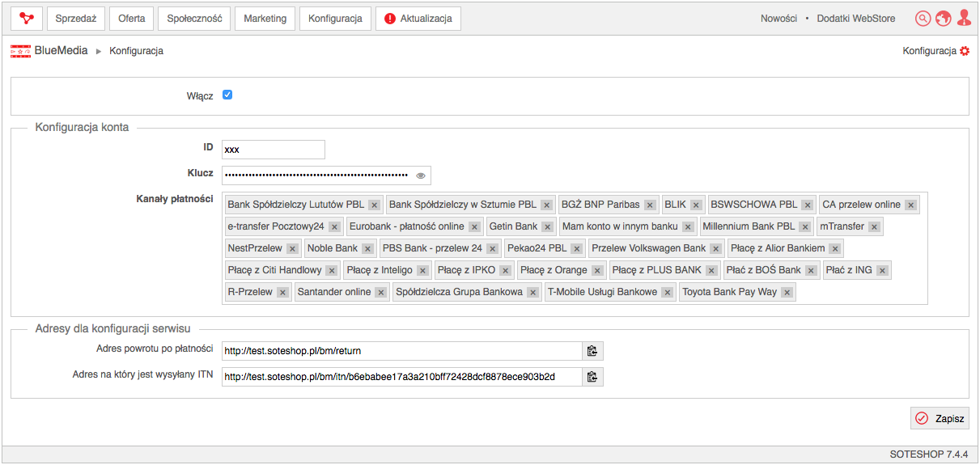Focus the Klucz password field
The height and width of the screenshot is (465, 980).
pos(326,175)
